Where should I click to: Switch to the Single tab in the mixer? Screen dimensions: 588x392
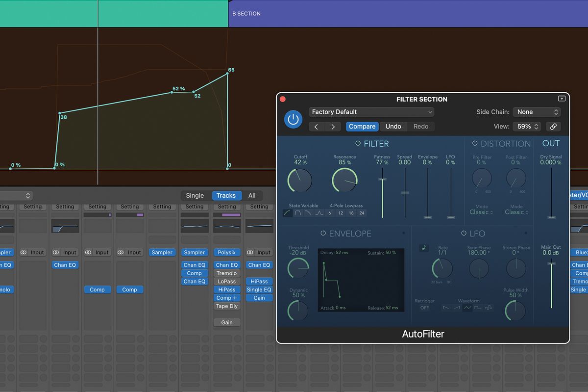(x=195, y=195)
